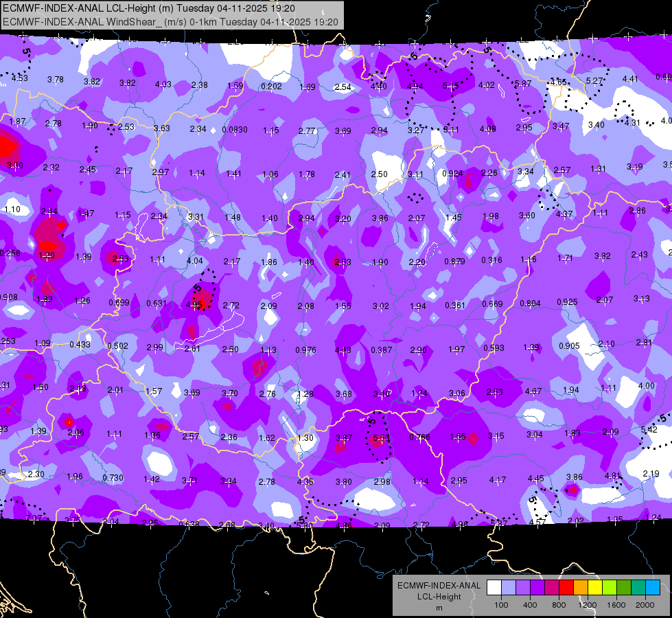Click the wind shear value 5.15
The image size is (672, 618).
pyautogui.click(x=450, y=86)
